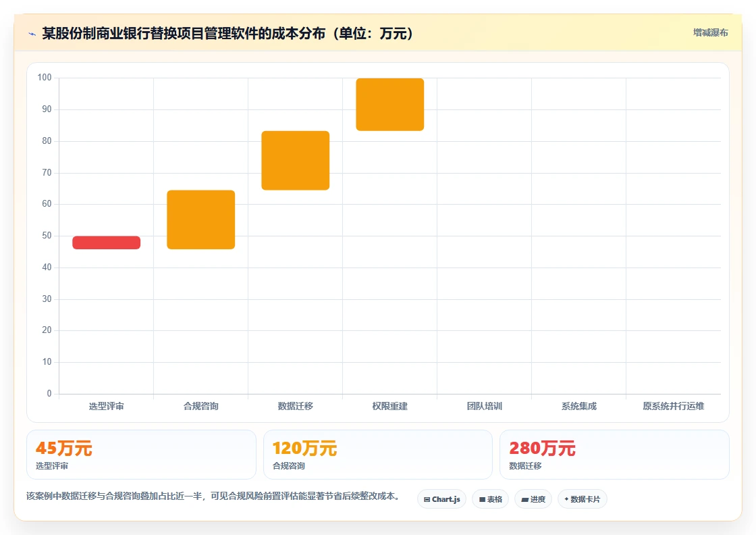This screenshot has height=535, width=756.
Task: Click the y-axis value 100
Action: (45, 77)
